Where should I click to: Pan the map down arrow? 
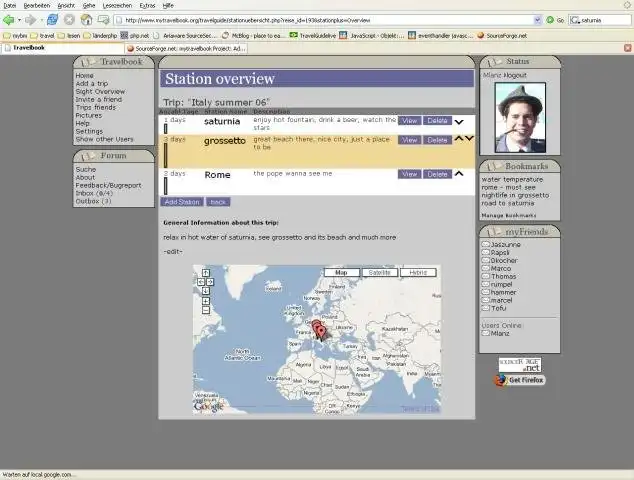coord(206,291)
